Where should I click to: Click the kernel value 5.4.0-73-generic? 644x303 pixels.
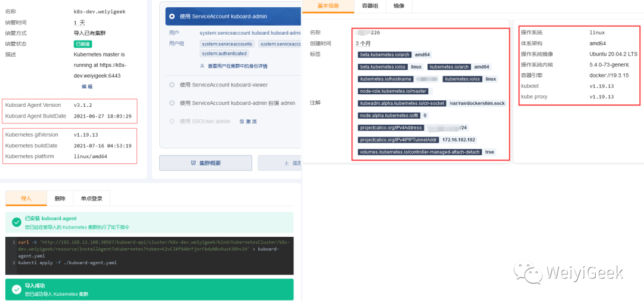coord(609,65)
